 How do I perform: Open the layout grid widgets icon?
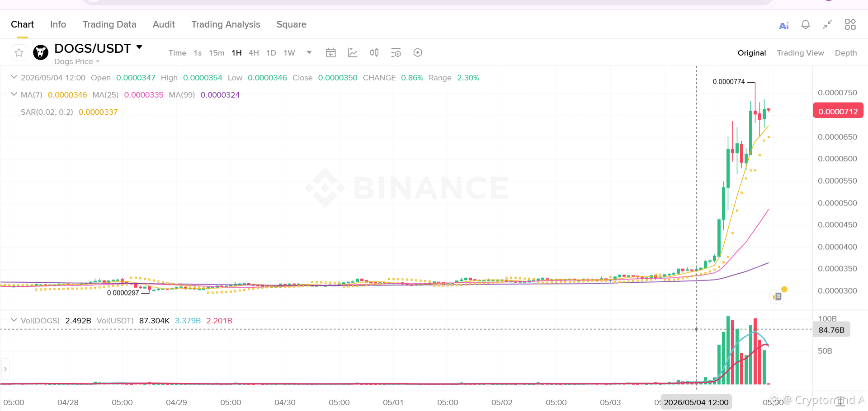pos(850,24)
